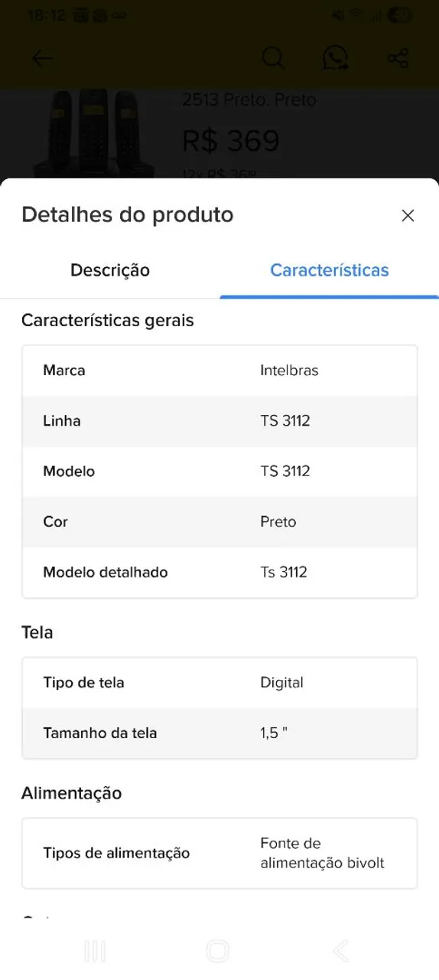Screen dimensions: 439x980
Task: Tap the share icon in header
Action: [398, 58]
